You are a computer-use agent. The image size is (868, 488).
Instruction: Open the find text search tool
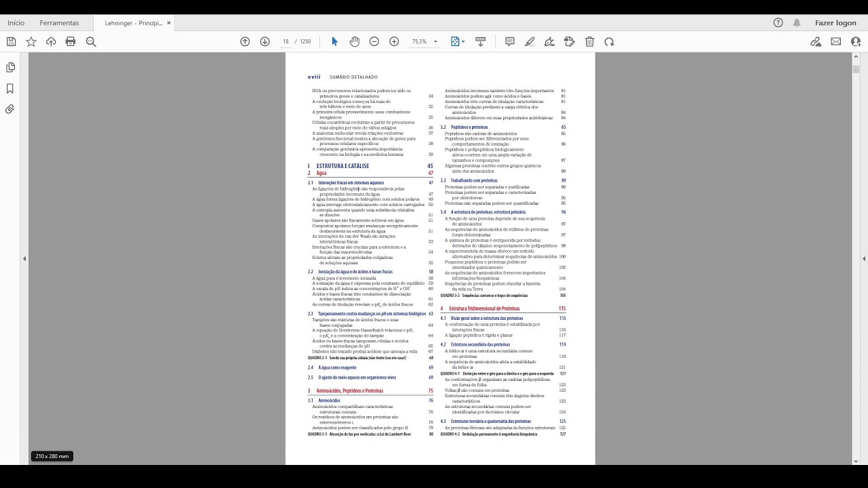(x=91, y=41)
